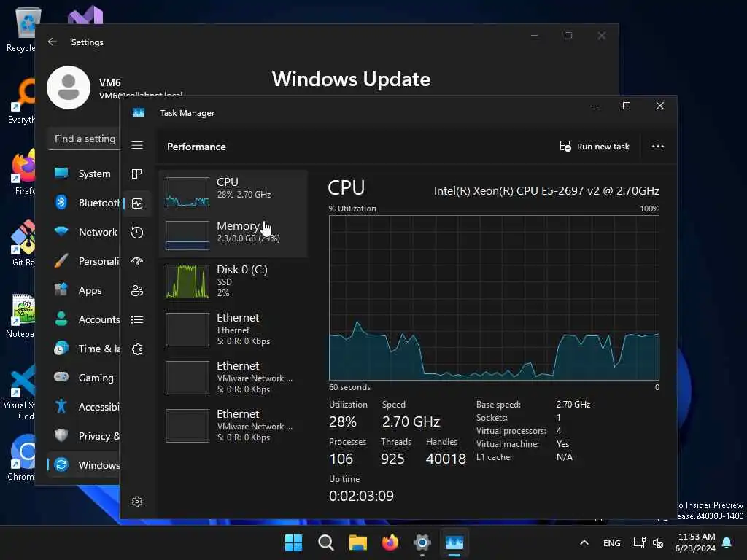The image size is (747, 560).
Task: Select CPU in the performance list
Action: click(x=233, y=192)
